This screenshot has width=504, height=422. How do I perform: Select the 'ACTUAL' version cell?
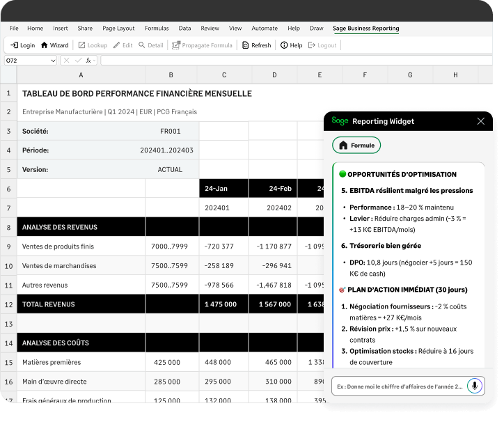(171, 169)
